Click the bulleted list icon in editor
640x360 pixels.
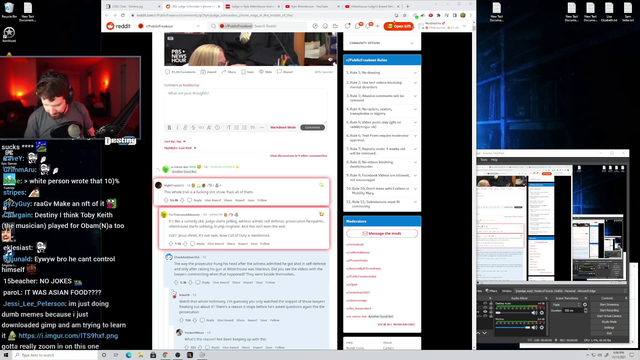[x=236, y=128]
